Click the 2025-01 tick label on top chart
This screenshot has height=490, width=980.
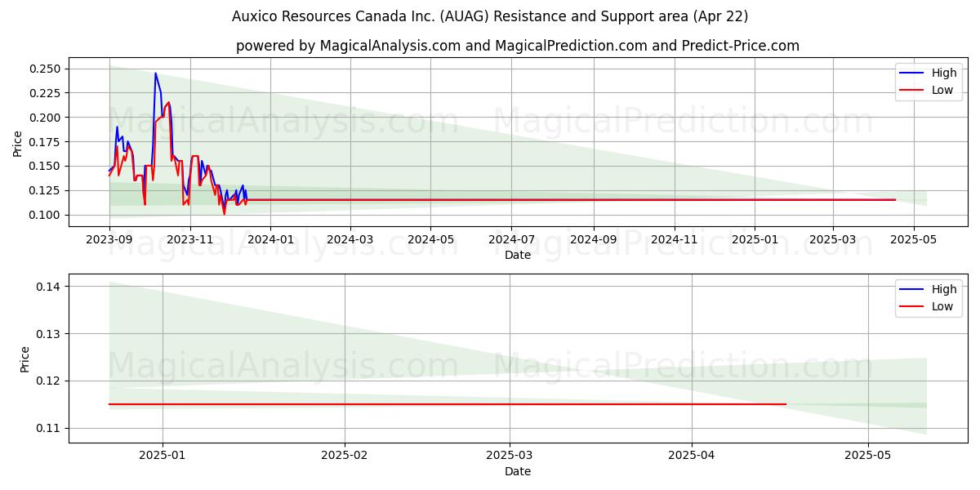tap(755, 238)
